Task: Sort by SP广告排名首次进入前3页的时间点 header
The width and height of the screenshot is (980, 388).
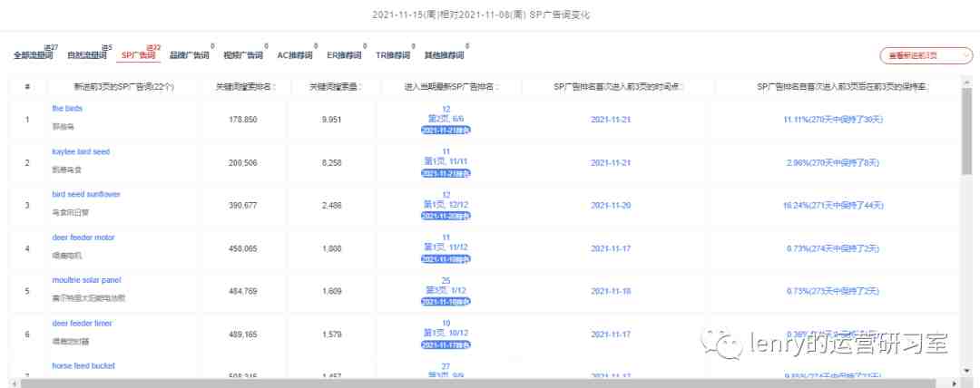Action: pos(618,87)
